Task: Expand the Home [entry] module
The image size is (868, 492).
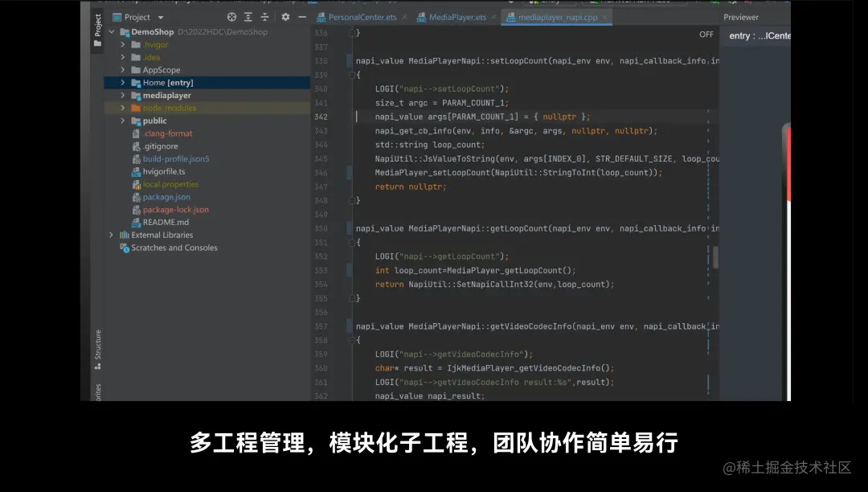Action: [123, 83]
